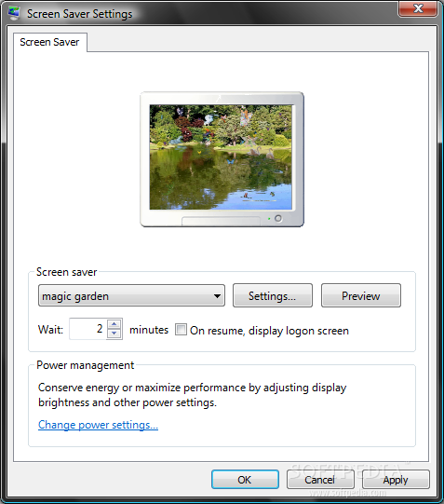Increase wait time with the up arrow
The width and height of the screenshot is (444, 504).
(114, 323)
